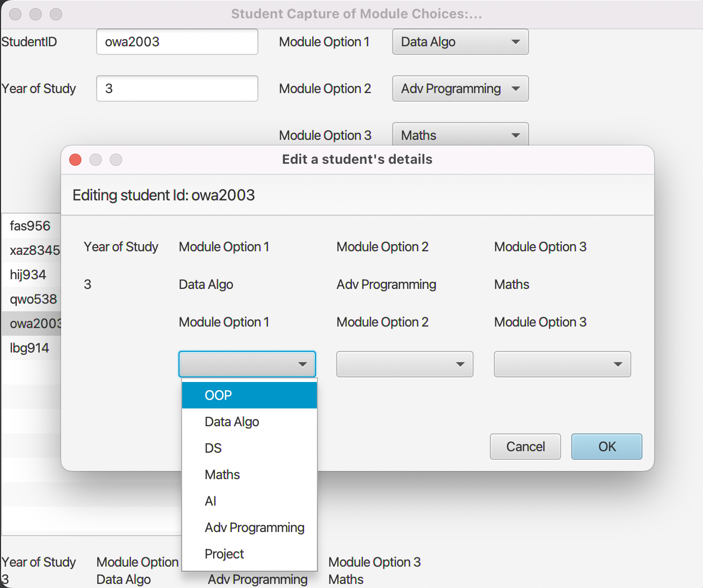The width and height of the screenshot is (703, 588).
Task: Select student fas956 in the list
Action: point(30,226)
